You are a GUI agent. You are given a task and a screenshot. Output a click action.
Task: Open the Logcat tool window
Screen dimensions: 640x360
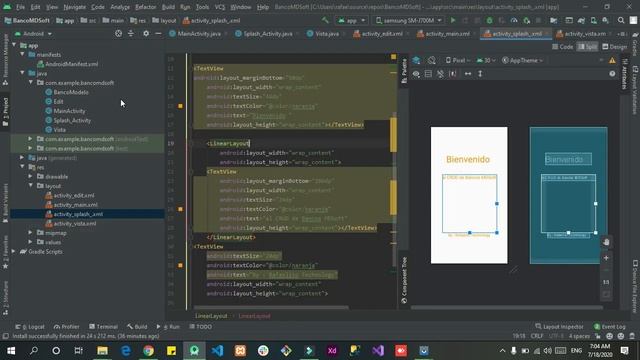30,327
